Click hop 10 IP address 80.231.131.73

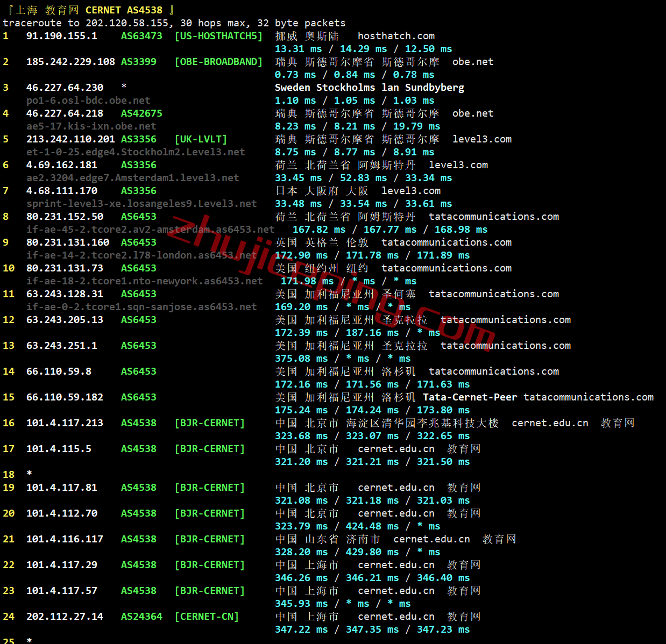click(x=65, y=268)
